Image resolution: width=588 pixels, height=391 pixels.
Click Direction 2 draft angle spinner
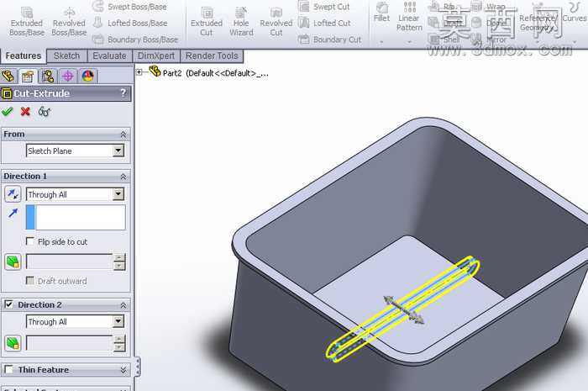tap(119, 343)
